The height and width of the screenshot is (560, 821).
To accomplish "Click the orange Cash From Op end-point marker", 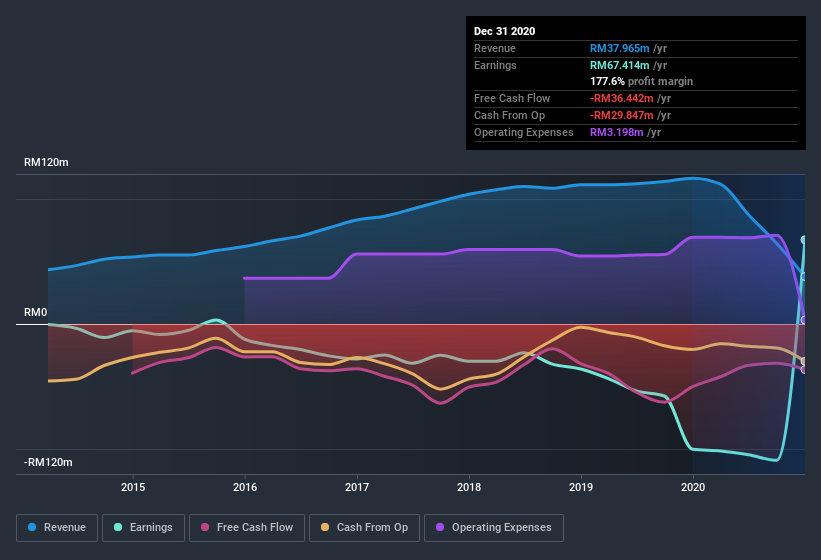I will tap(804, 361).
